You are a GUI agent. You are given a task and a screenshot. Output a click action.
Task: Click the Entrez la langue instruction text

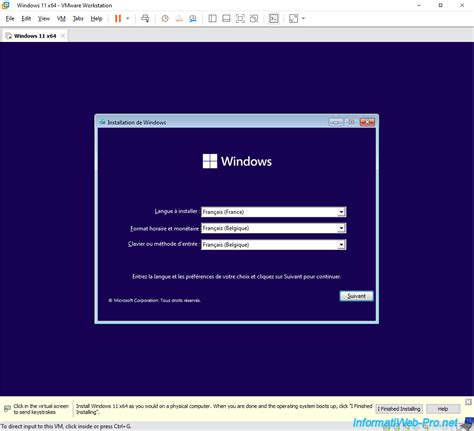click(236, 276)
